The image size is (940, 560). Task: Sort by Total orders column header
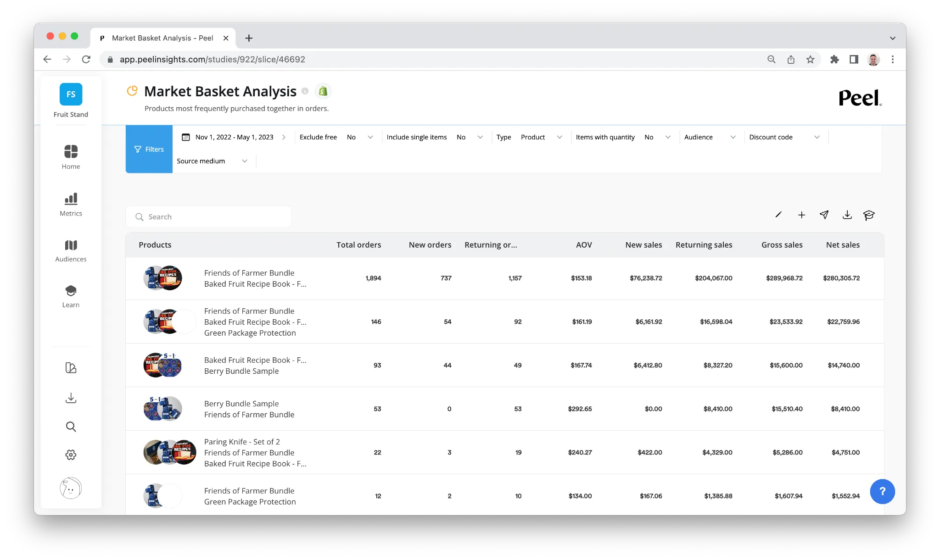pyautogui.click(x=358, y=245)
